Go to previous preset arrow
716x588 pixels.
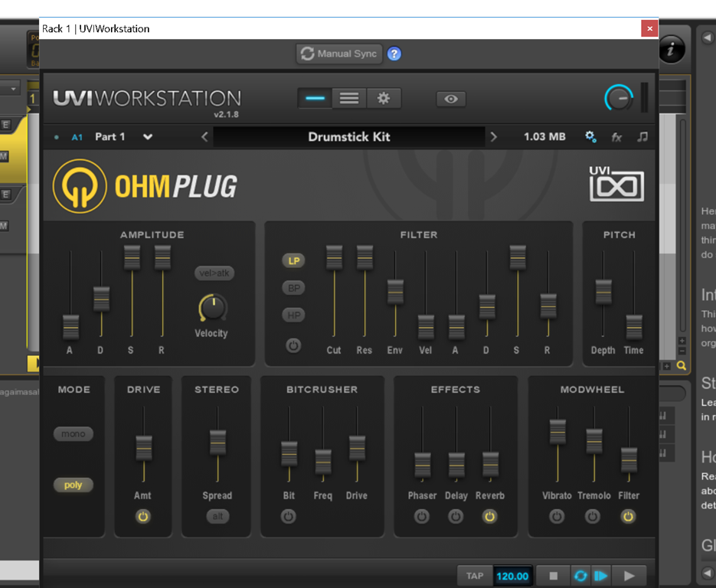tap(204, 136)
